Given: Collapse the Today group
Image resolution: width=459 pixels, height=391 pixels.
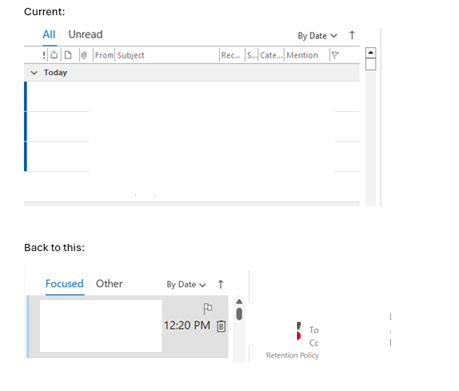Looking at the screenshot, I should tap(34, 73).
